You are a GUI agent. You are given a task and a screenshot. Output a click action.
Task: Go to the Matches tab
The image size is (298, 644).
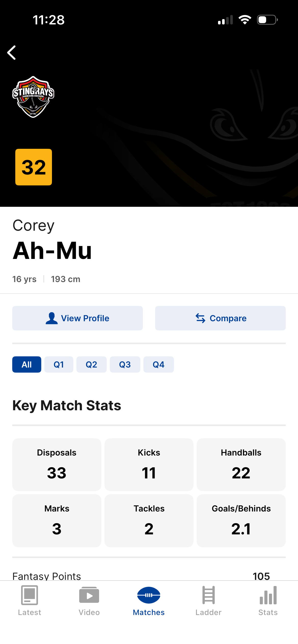click(x=149, y=601)
